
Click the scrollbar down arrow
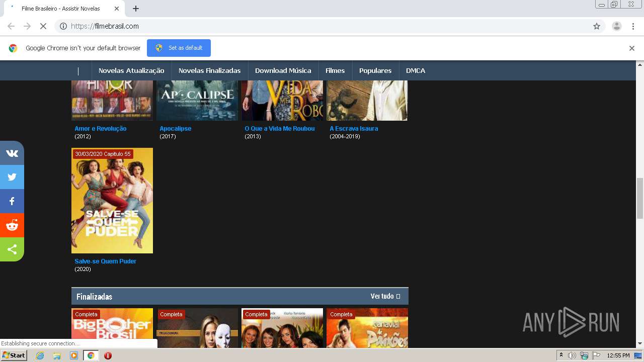click(x=640, y=344)
